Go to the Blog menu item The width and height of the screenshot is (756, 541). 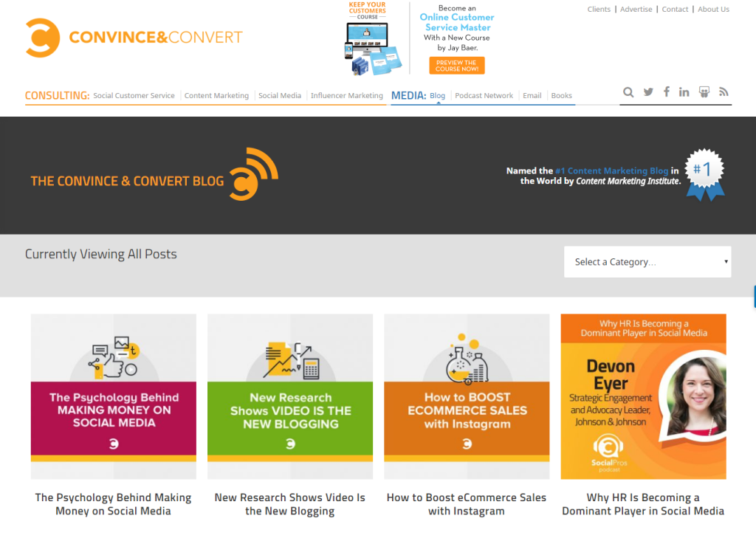(437, 95)
